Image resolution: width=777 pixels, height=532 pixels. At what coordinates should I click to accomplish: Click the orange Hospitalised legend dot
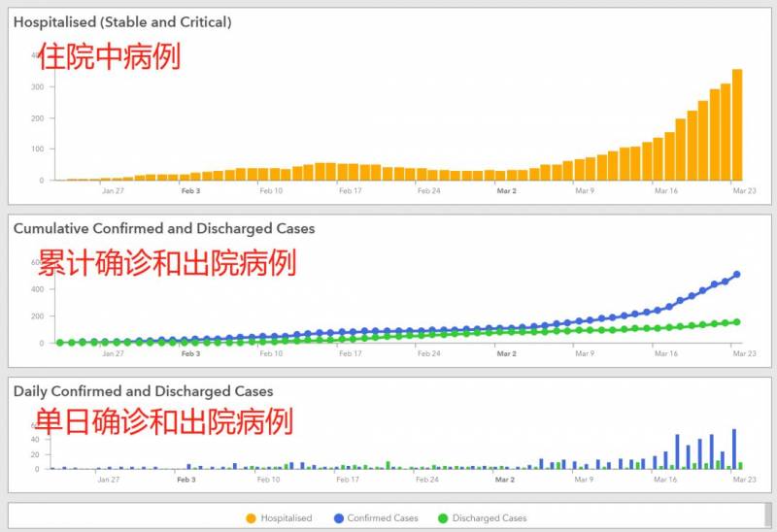click(x=252, y=518)
